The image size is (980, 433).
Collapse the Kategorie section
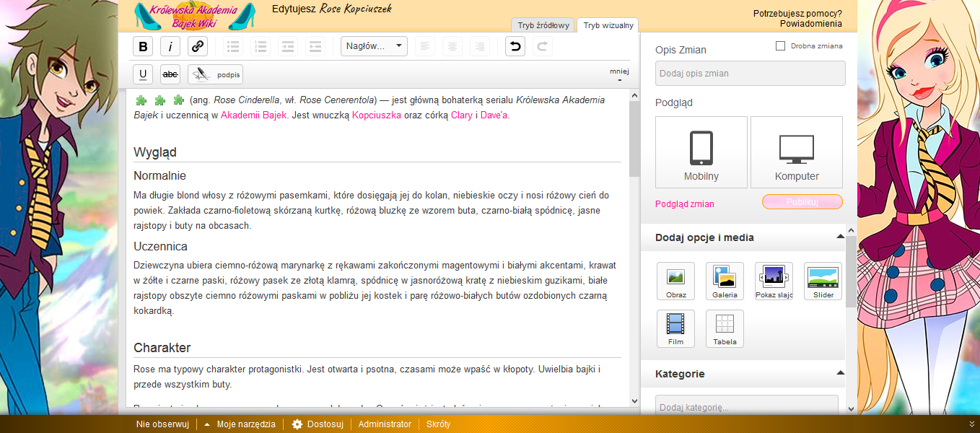tap(840, 374)
